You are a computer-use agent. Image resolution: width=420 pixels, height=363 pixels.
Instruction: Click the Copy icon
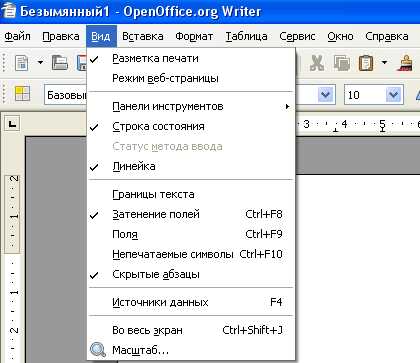pos(342,63)
